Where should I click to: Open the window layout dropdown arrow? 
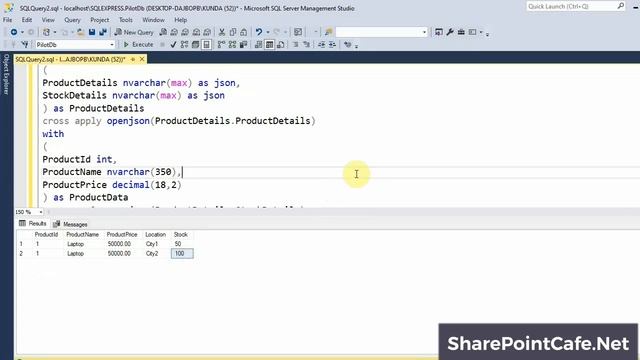tap(481, 32)
